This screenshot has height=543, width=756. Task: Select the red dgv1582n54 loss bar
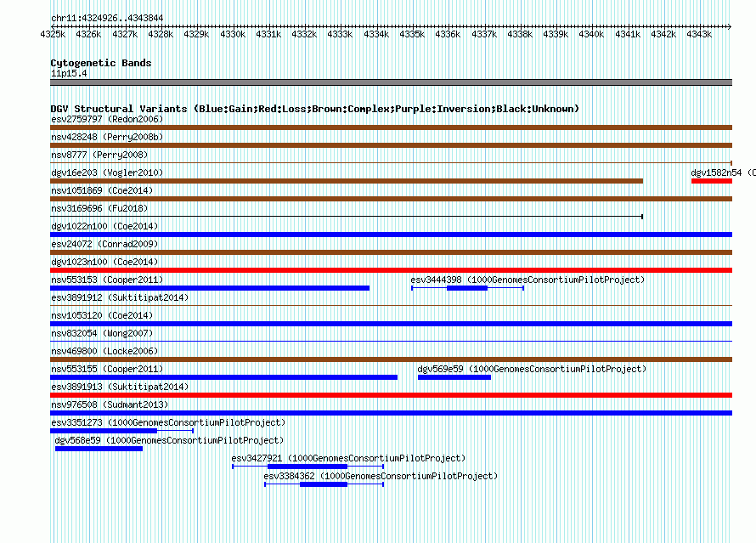click(712, 181)
